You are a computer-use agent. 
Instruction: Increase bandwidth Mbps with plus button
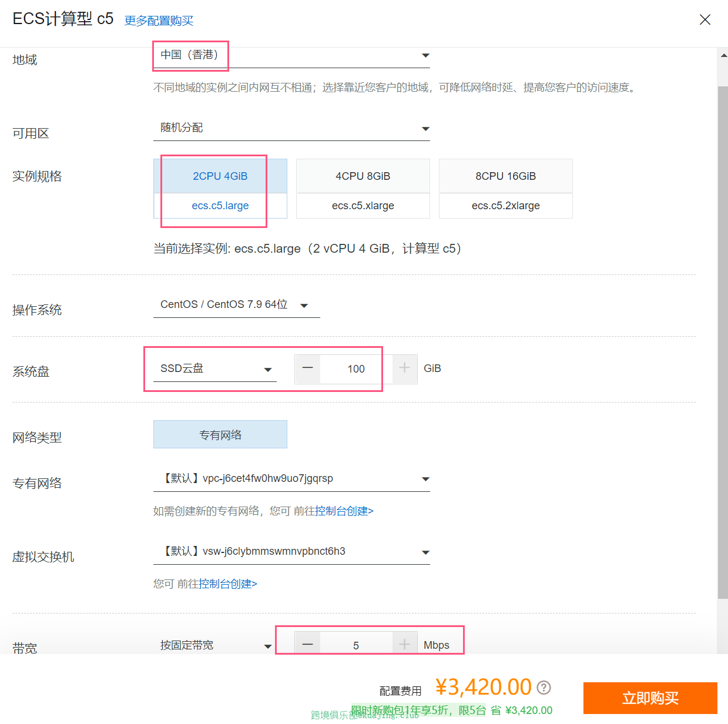pos(405,645)
